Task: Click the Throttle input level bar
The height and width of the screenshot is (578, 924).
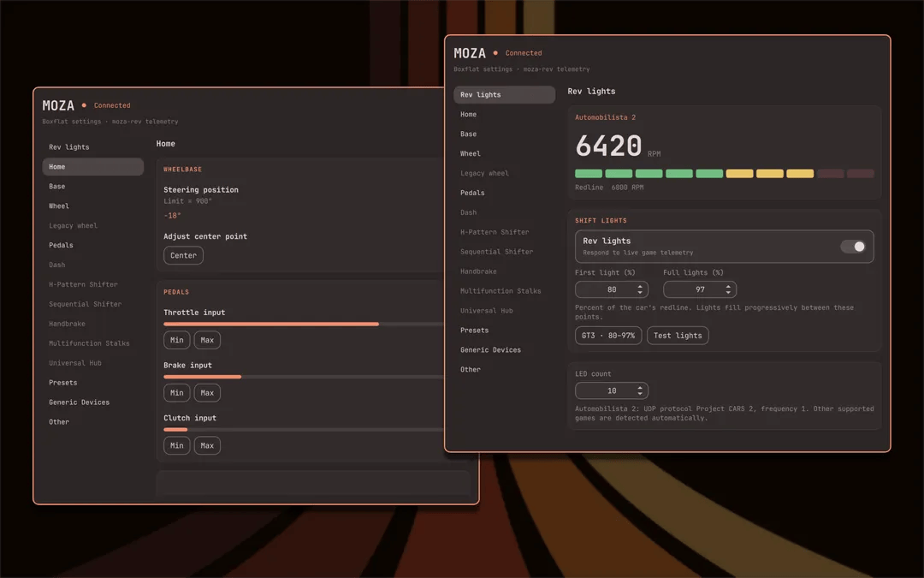Action: (304, 324)
